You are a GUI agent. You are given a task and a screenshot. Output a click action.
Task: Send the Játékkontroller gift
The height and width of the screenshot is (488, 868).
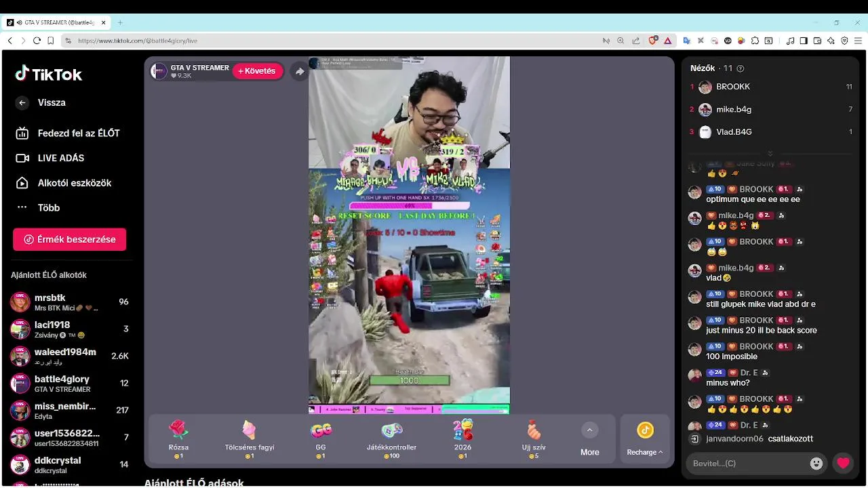tap(392, 439)
